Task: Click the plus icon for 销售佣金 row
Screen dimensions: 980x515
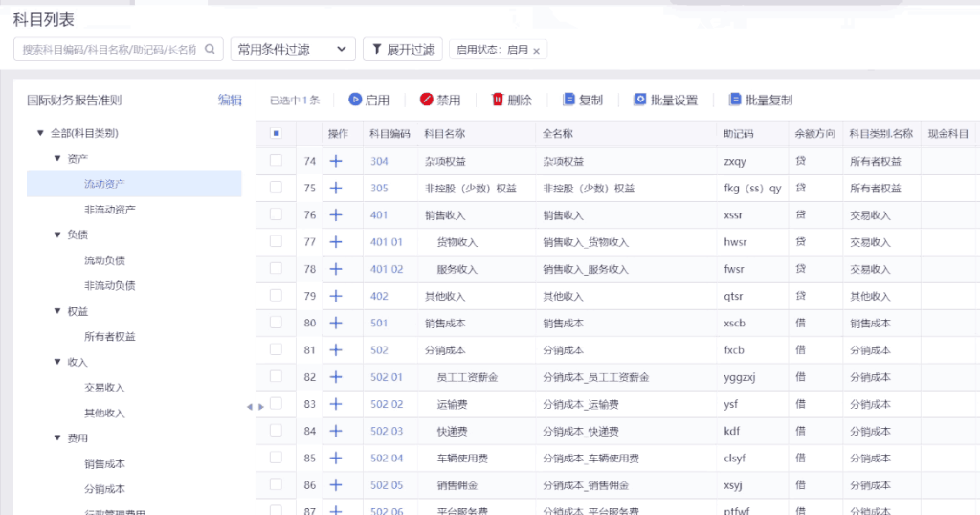Action: [336, 484]
